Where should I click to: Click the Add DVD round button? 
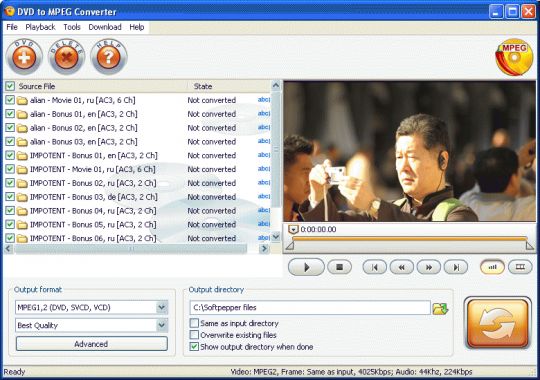coord(24,57)
